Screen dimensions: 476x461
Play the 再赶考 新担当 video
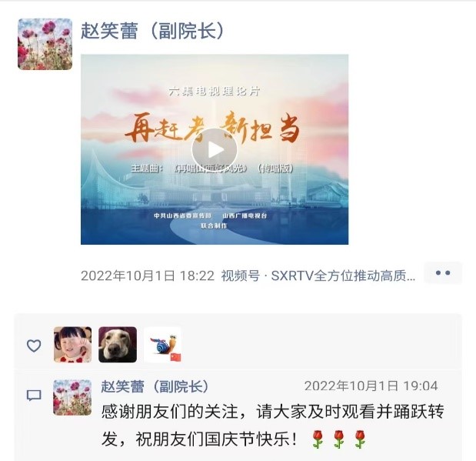coord(215,150)
